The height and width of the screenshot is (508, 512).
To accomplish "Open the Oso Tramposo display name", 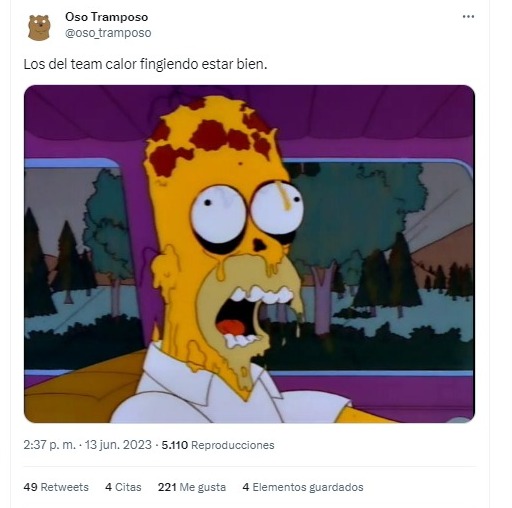I will tap(107, 17).
